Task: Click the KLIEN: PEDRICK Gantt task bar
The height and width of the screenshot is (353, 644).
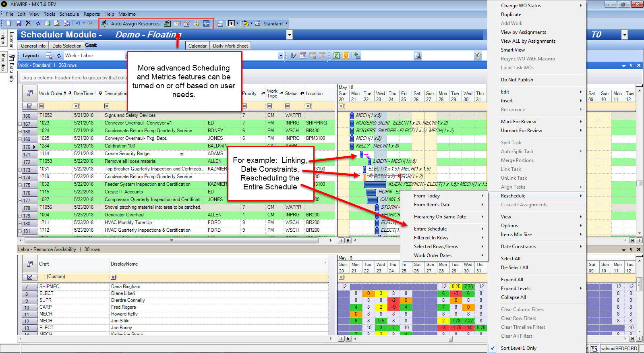Action: point(375,184)
